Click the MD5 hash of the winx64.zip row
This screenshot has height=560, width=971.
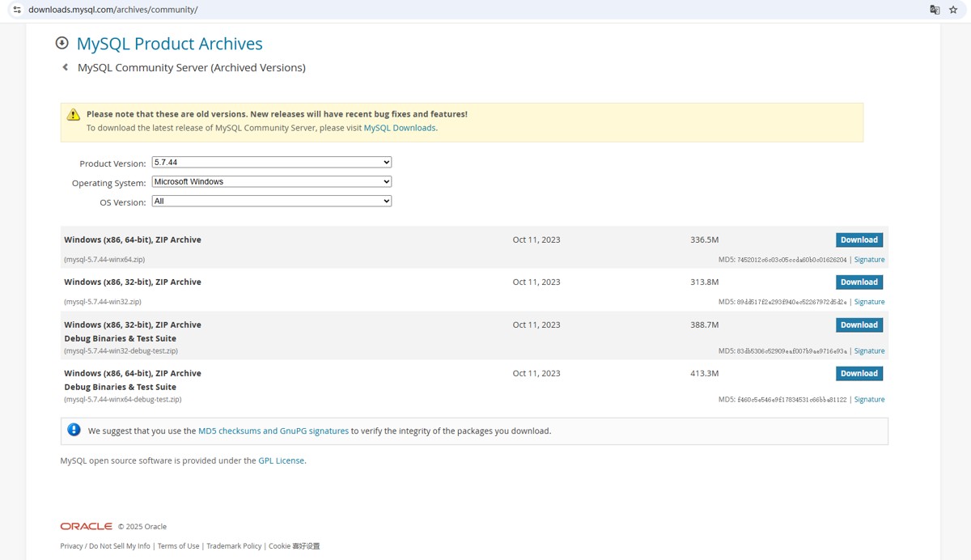pos(792,260)
